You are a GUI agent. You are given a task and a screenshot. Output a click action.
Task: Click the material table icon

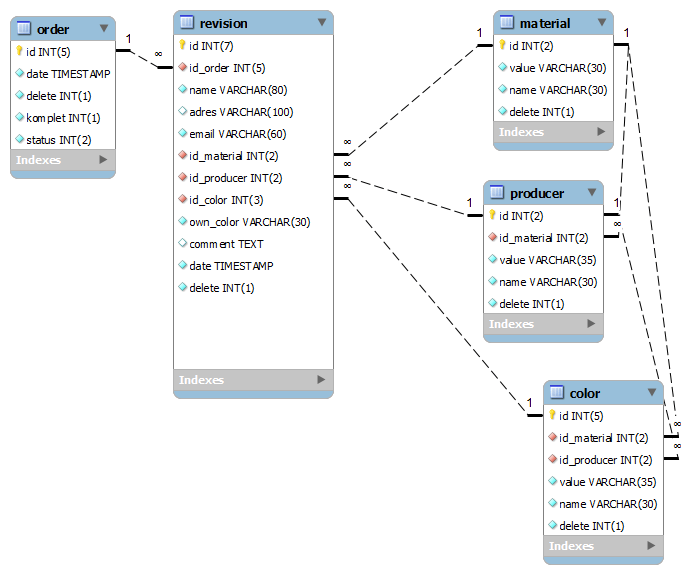point(506,23)
